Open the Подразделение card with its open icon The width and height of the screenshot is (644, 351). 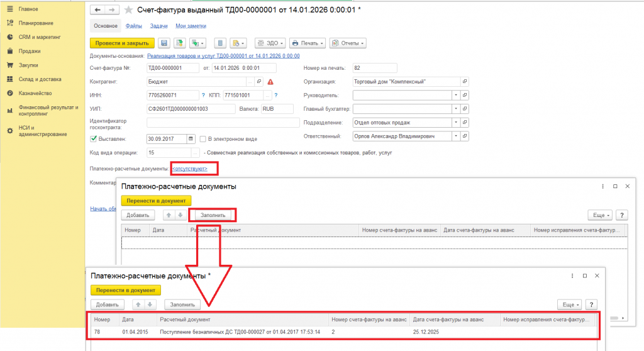465,122
